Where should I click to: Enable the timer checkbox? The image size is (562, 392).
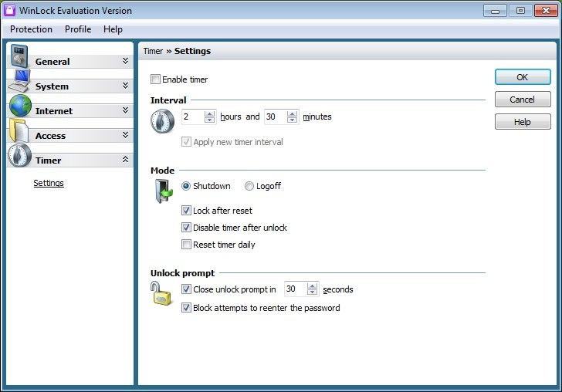[x=155, y=79]
